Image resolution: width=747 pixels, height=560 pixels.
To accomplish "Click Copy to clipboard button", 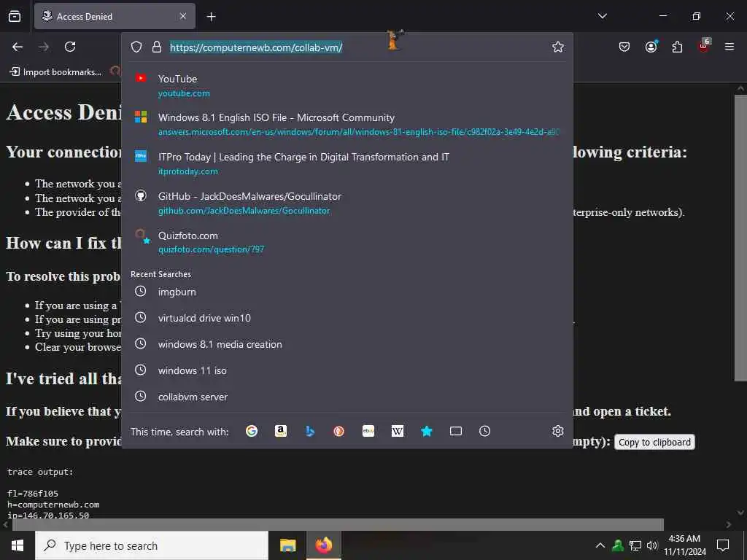I will point(654,442).
